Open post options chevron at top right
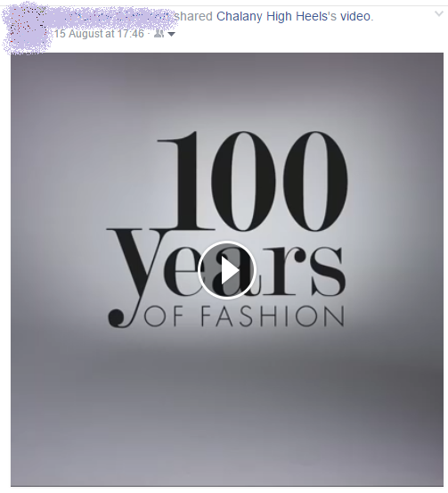This screenshot has height=493, width=448. [x=439, y=14]
